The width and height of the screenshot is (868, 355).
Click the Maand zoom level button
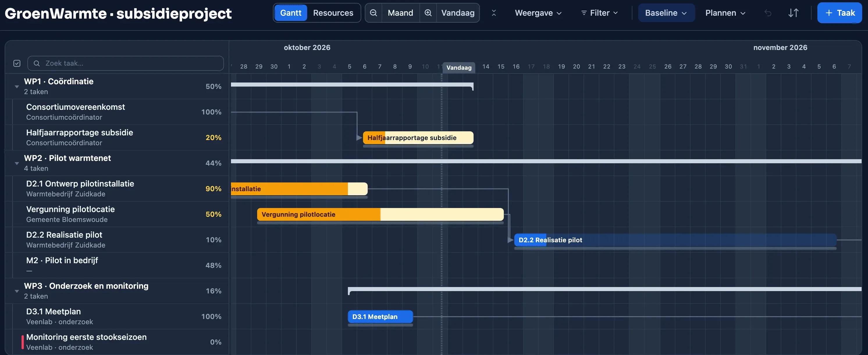[400, 13]
